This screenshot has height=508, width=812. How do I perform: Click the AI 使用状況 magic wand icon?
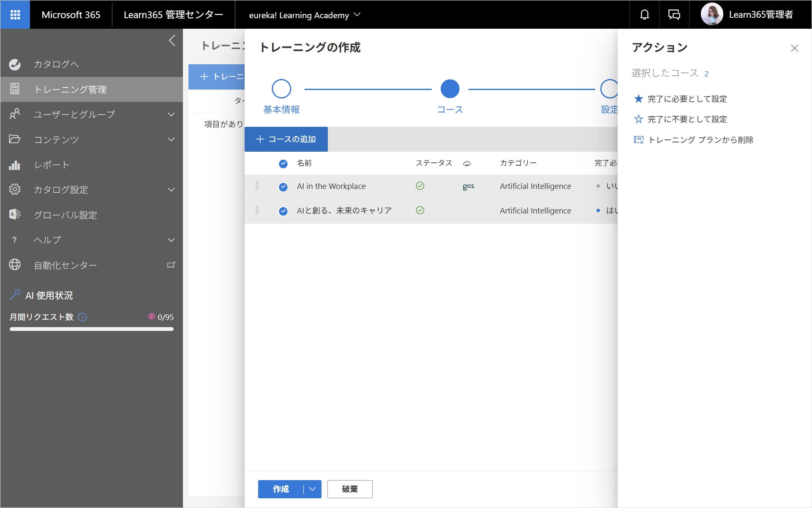pyautogui.click(x=15, y=295)
